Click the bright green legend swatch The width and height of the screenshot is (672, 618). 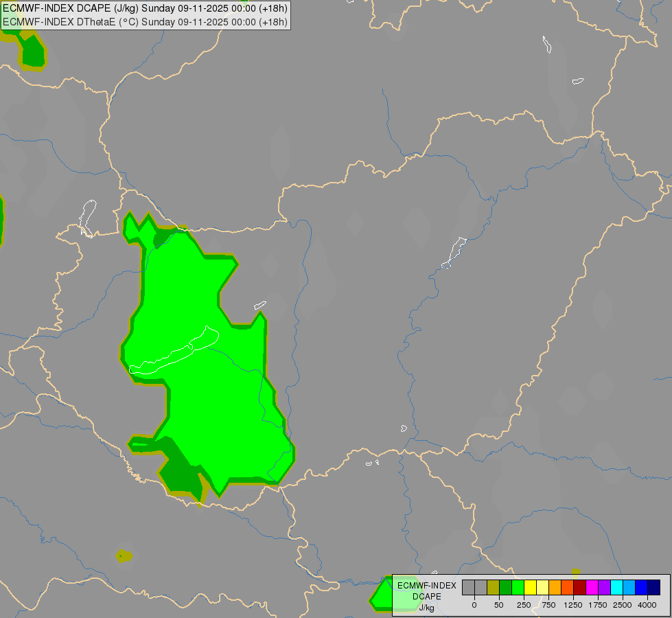coord(518,587)
